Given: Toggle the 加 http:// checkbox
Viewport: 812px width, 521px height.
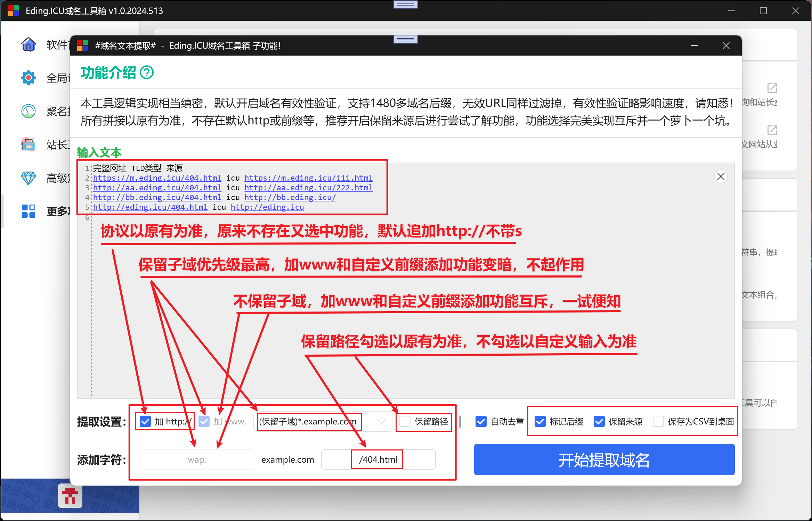Looking at the screenshot, I should (145, 422).
